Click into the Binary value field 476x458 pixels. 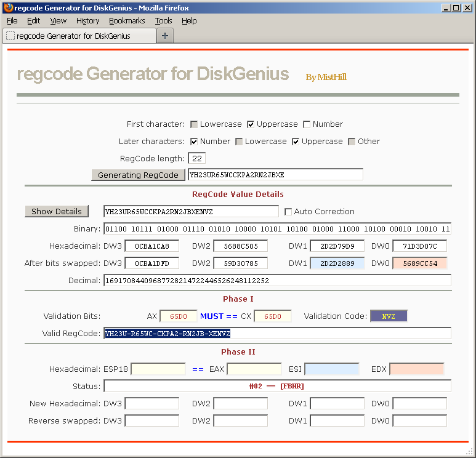[x=277, y=229]
